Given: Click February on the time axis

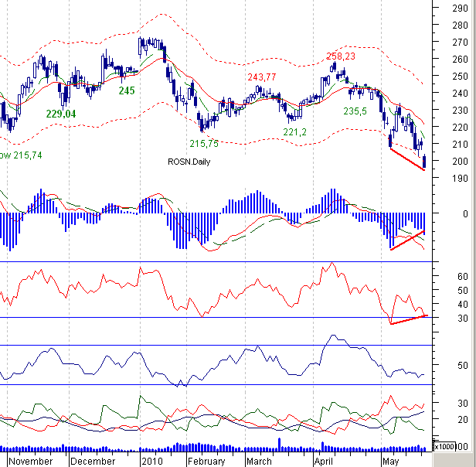Looking at the screenshot, I should 206,461.
